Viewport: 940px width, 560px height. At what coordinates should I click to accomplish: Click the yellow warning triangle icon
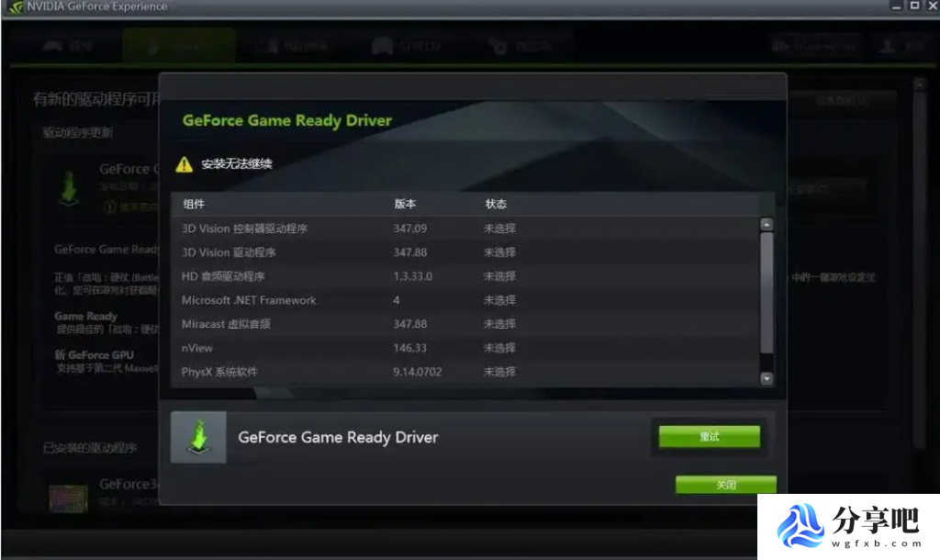pyautogui.click(x=184, y=164)
